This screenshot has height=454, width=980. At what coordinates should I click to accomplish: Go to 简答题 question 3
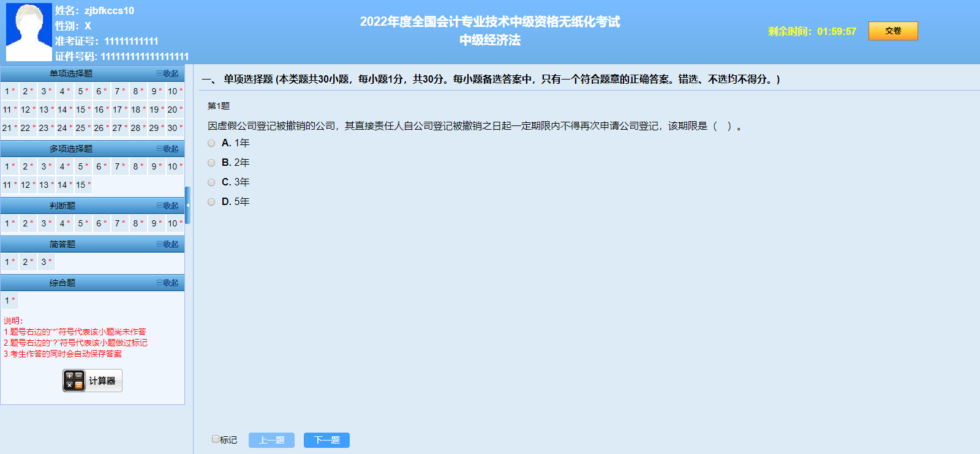(45, 262)
